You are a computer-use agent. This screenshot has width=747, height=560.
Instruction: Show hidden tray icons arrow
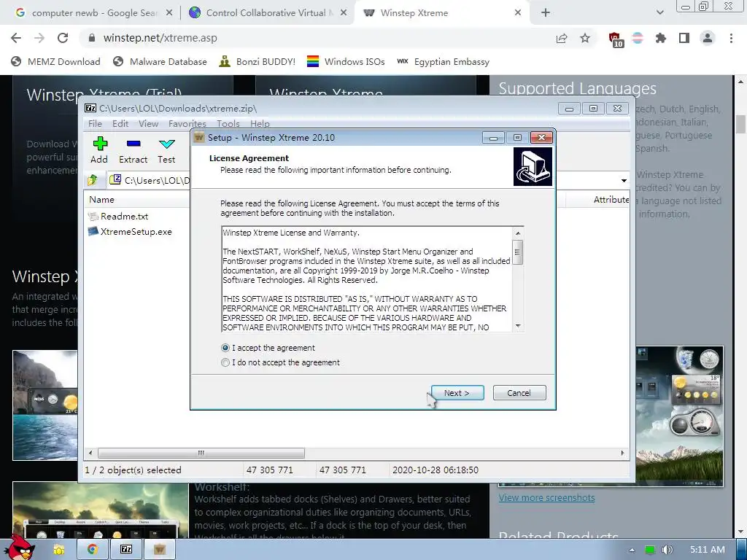pyautogui.click(x=632, y=550)
